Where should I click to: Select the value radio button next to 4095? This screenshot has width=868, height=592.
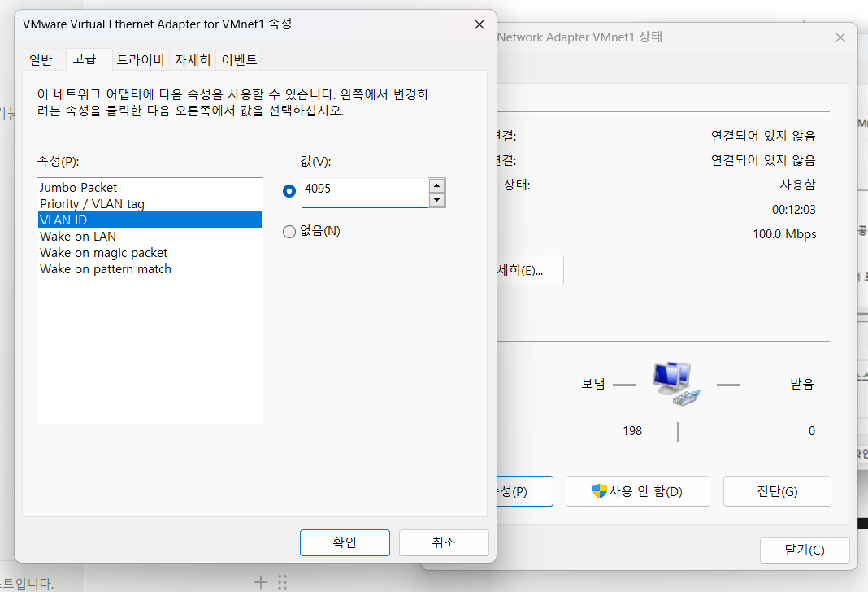[289, 191]
